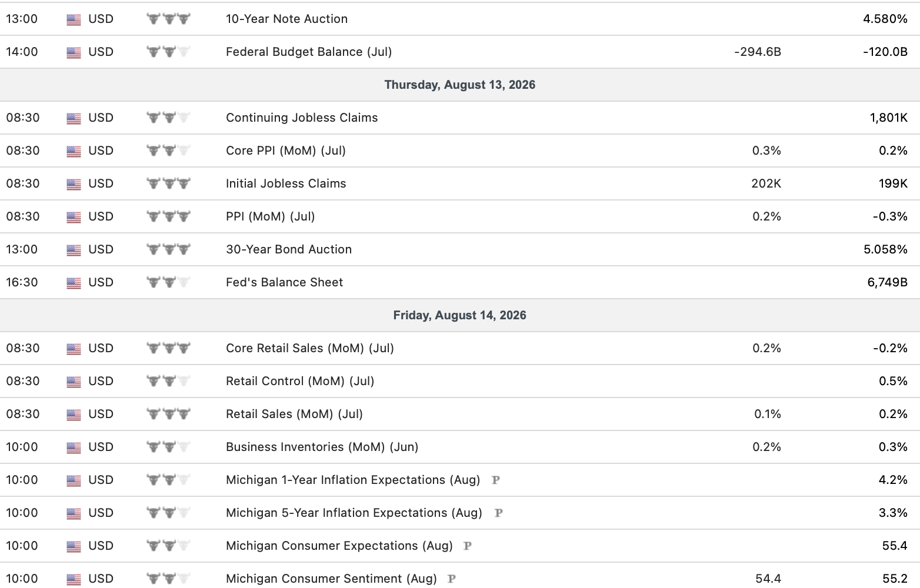The width and height of the screenshot is (920, 588).
Task: Open Retail Sales (MoM) (Jul) event
Action: [294, 414]
